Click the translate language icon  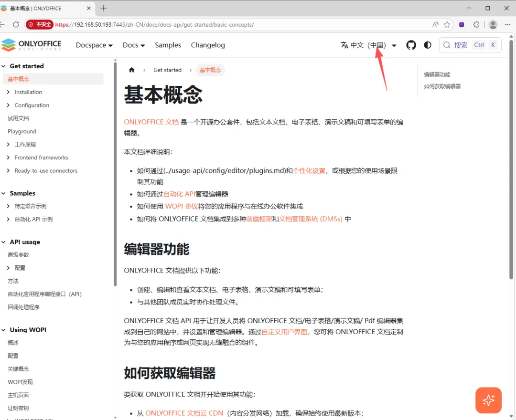point(344,45)
